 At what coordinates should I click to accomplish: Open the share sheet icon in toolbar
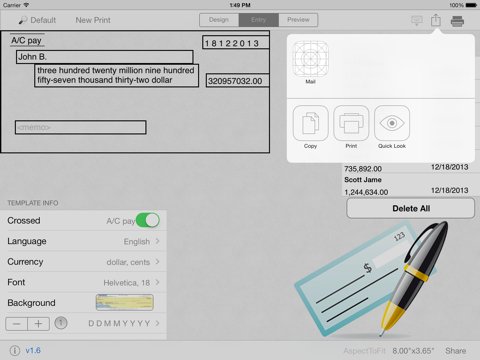coord(436,20)
